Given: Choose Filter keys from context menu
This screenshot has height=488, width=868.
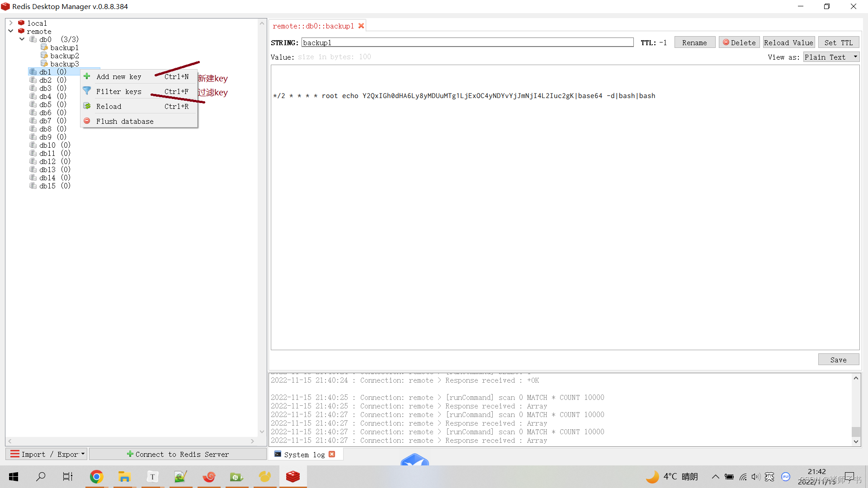Looking at the screenshot, I should pyautogui.click(x=139, y=92).
